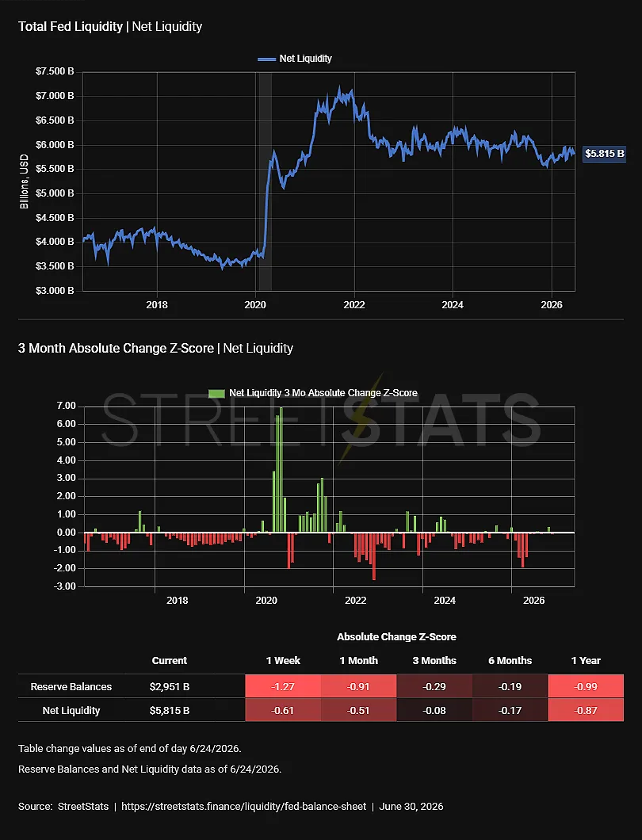Select the 1 Year column header
The width and height of the screenshot is (642, 840).
[x=586, y=661]
